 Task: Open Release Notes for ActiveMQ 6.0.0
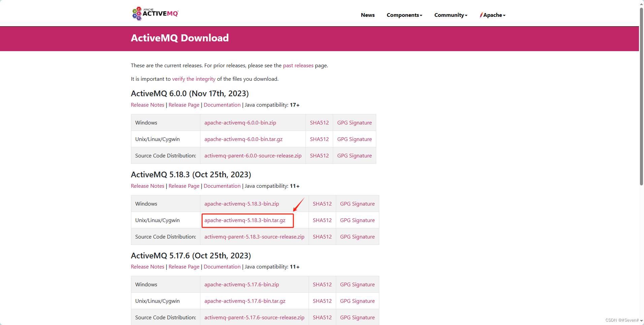pos(148,105)
